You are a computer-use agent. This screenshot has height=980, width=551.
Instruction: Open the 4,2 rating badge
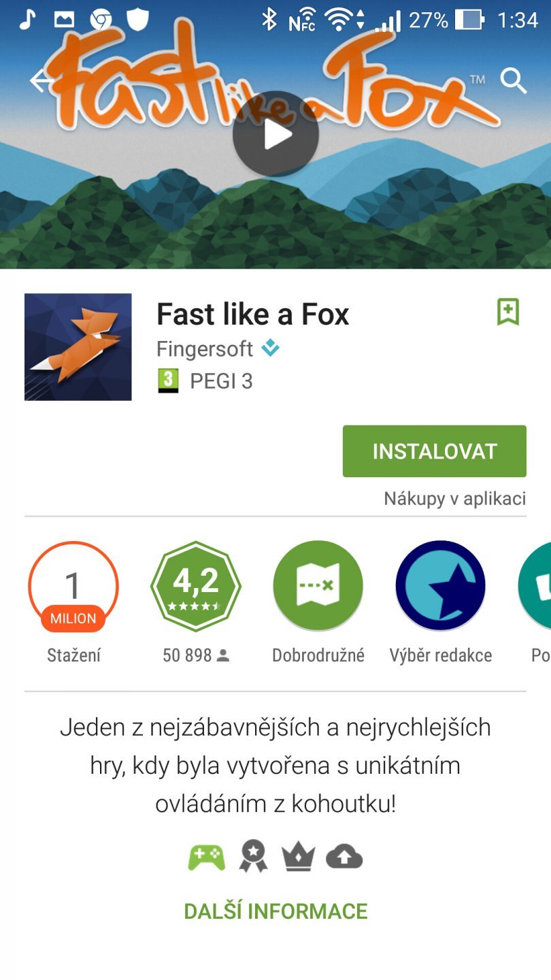pyautogui.click(x=196, y=586)
